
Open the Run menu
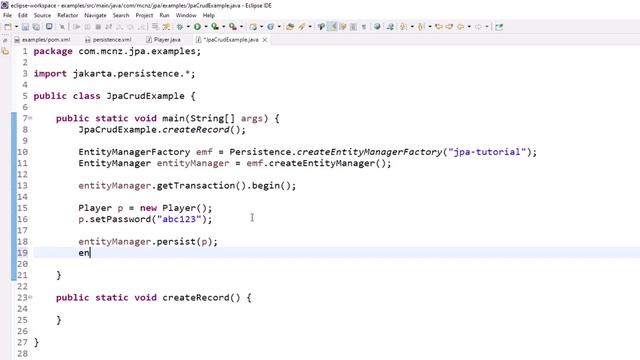pos(164,15)
